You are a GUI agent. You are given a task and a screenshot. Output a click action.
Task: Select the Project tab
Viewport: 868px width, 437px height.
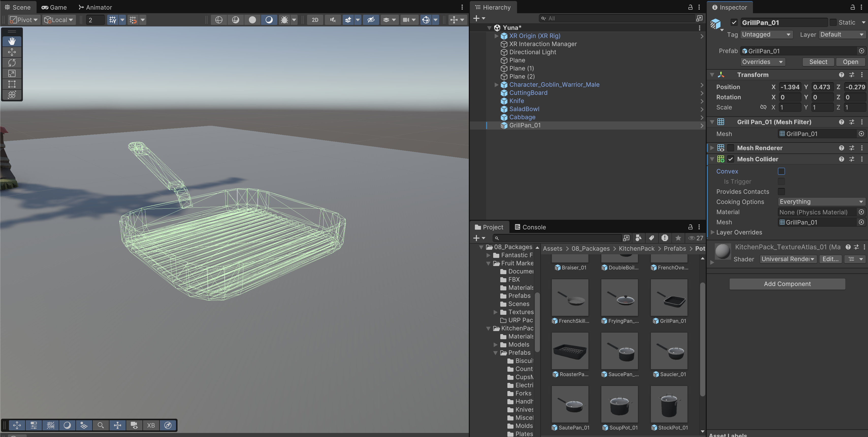click(489, 227)
